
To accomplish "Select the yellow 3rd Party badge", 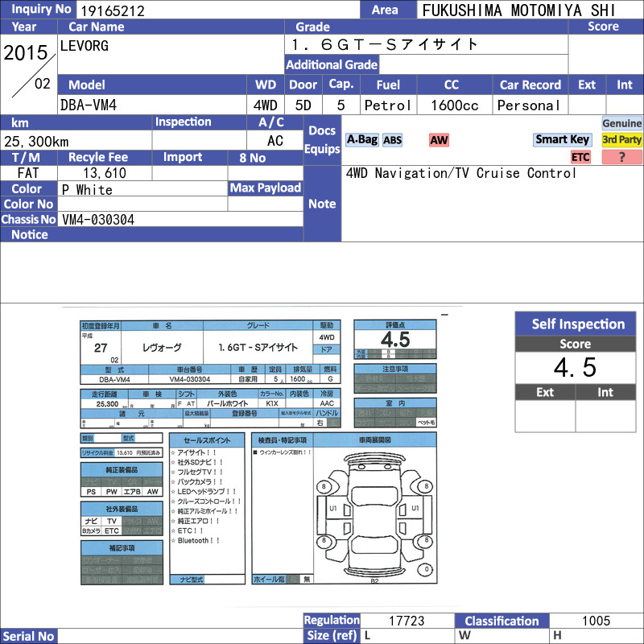I will [x=621, y=139].
